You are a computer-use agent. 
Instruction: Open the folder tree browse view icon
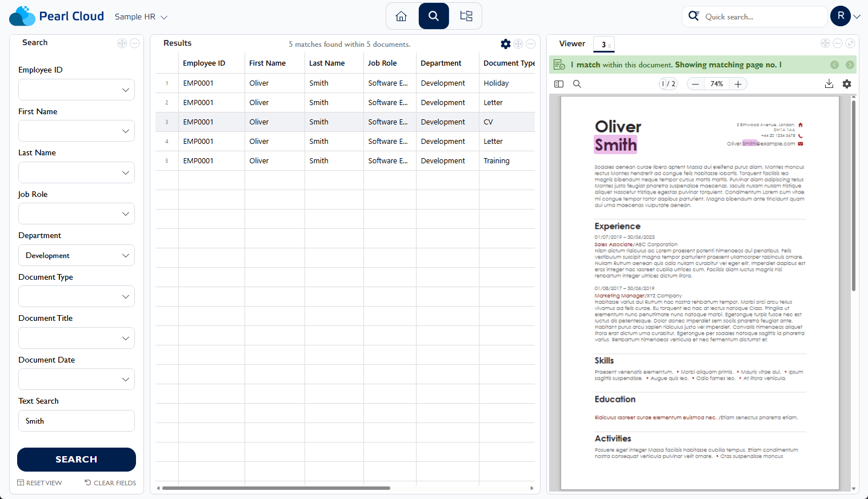tap(466, 17)
